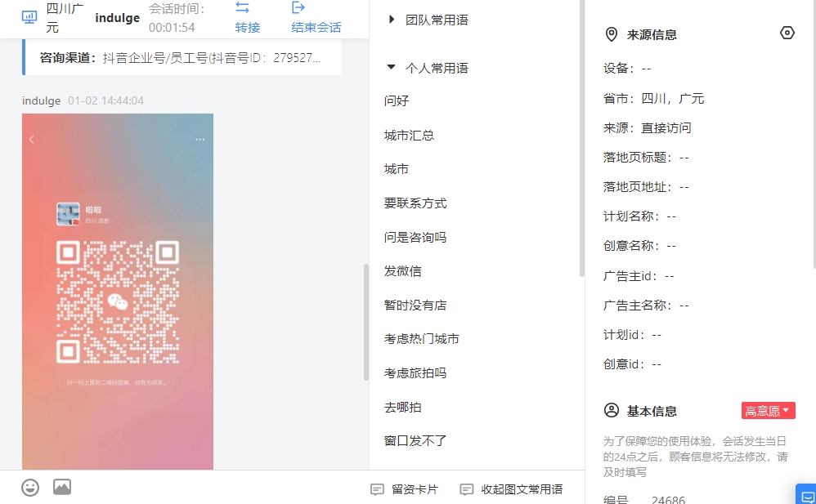Open the QR code image sent by indulge
The height and width of the screenshot is (504, 816).
(x=118, y=292)
